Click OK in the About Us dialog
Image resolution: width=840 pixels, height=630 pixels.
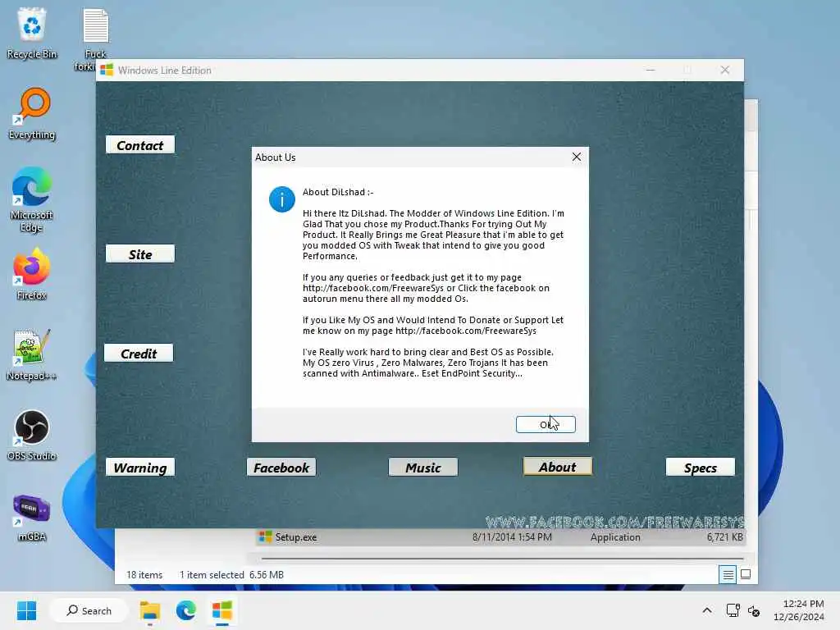coord(546,424)
